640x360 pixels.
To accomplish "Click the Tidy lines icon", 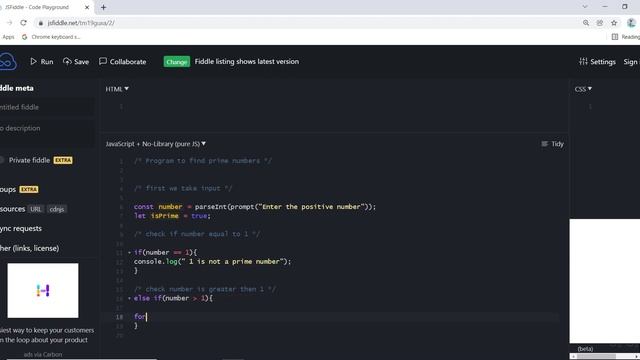I will pyautogui.click(x=544, y=144).
